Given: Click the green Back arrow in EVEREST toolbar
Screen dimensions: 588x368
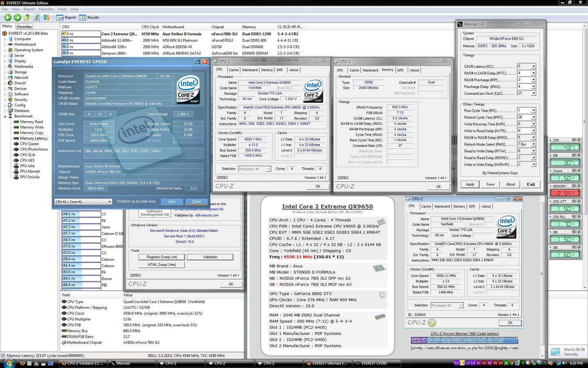Looking at the screenshot, I should click(8, 18).
